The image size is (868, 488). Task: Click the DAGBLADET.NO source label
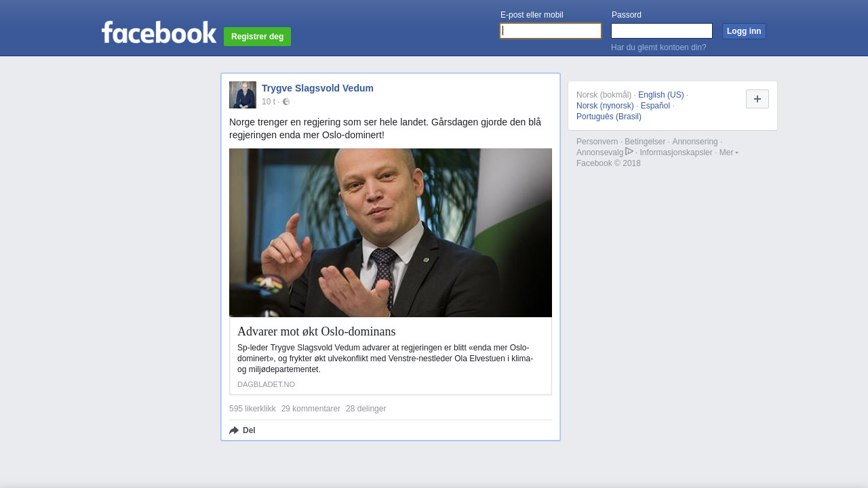point(266,384)
